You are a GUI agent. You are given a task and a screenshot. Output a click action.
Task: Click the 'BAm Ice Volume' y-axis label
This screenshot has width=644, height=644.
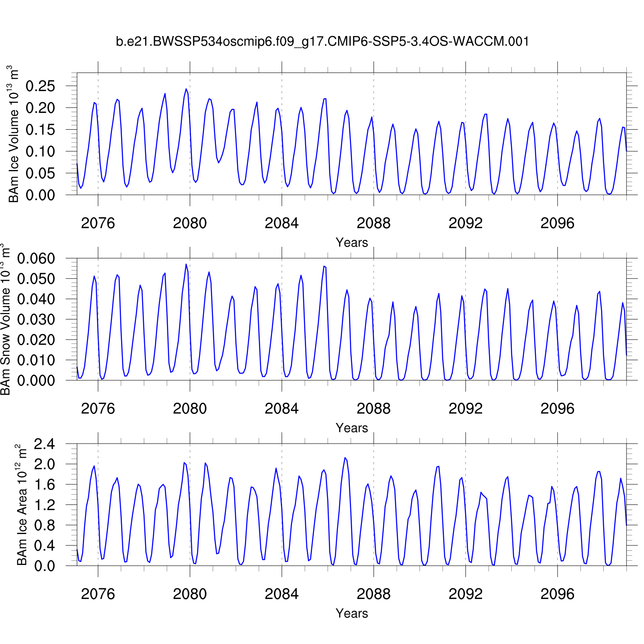(14, 134)
